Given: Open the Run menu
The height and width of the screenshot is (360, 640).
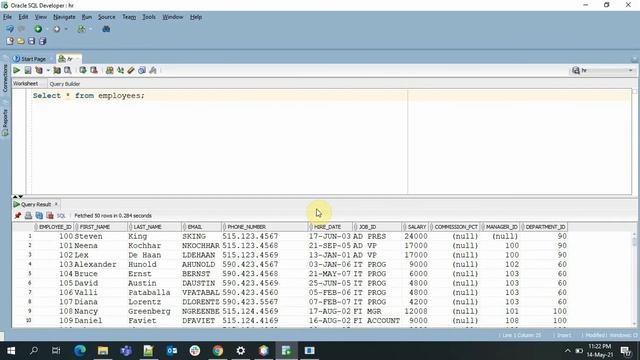Looking at the screenshot, I should tap(87, 17).
